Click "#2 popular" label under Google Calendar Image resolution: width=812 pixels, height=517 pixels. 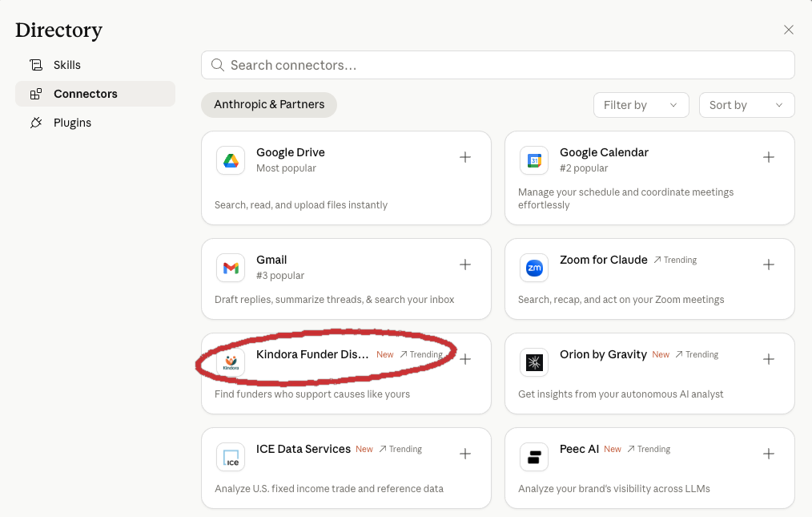(x=584, y=168)
